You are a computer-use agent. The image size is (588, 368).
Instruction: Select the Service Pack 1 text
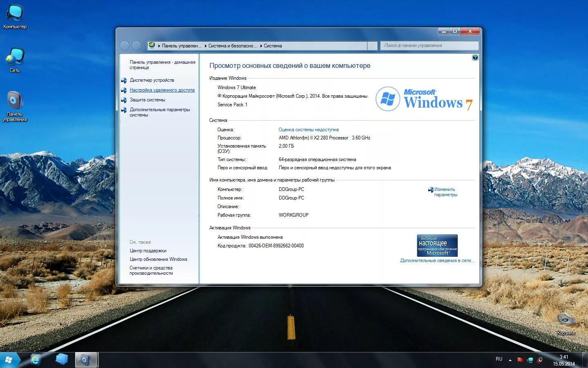click(x=232, y=105)
